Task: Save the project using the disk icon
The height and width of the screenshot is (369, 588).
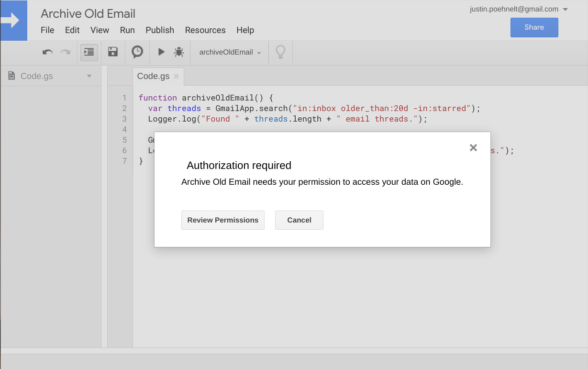Action: point(113,52)
